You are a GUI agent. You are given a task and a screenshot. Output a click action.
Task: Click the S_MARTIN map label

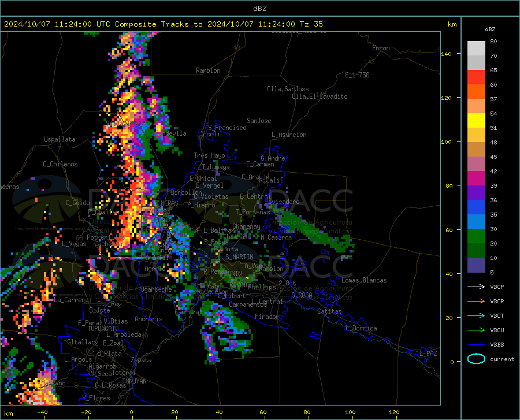click(x=239, y=257)
